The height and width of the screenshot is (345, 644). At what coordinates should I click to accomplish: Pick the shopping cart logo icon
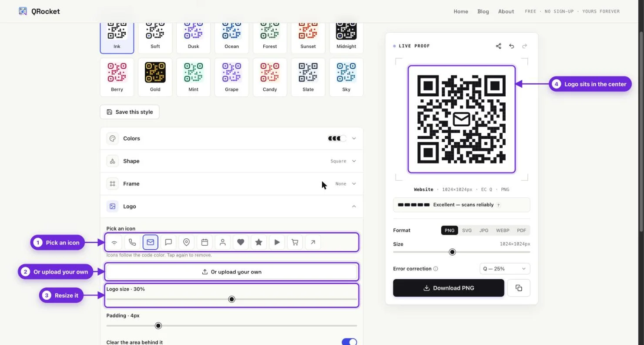[295, 243]
